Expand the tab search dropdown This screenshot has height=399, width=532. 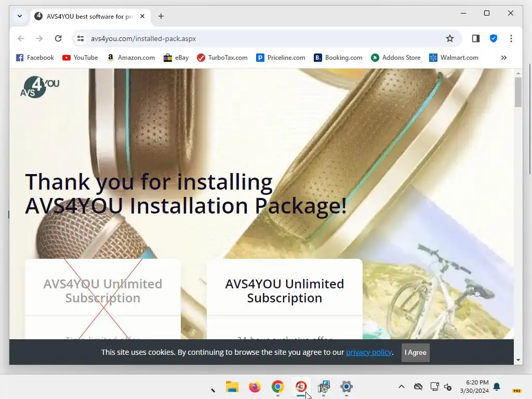click(x=20, y=16)
